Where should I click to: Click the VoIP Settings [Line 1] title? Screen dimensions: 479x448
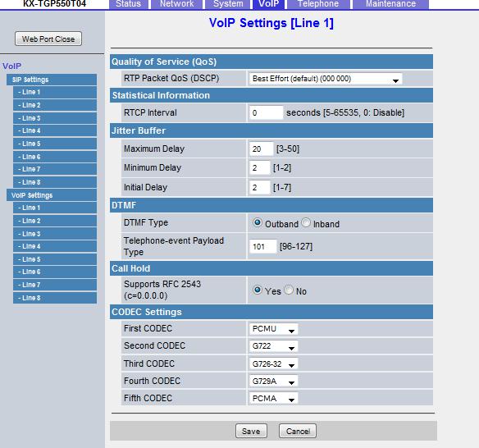(x=271, y=23)
